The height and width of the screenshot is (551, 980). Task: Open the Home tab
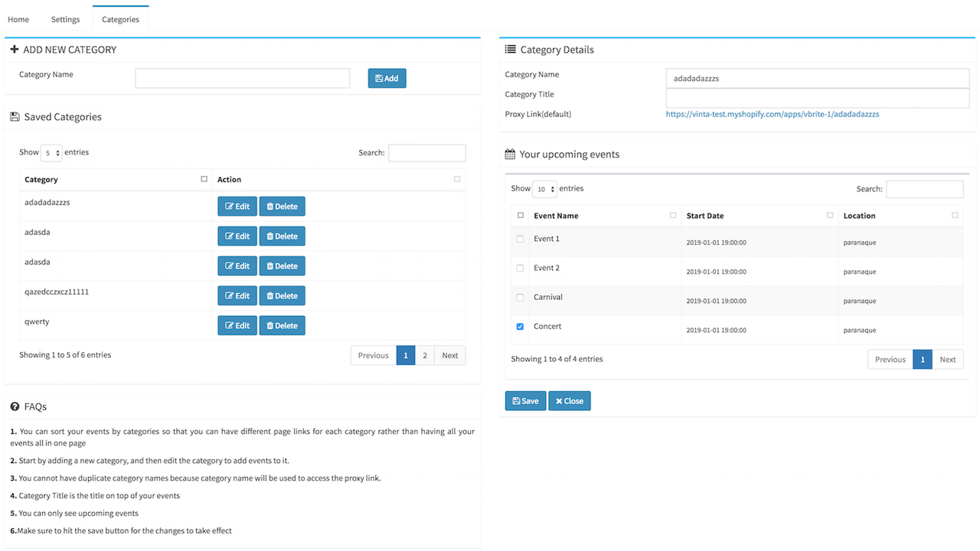click(18, 19)
